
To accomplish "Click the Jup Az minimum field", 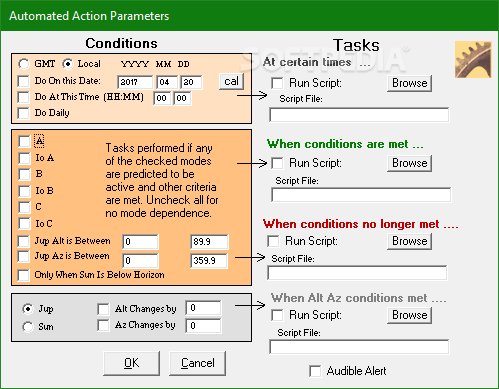I will 141,261.
